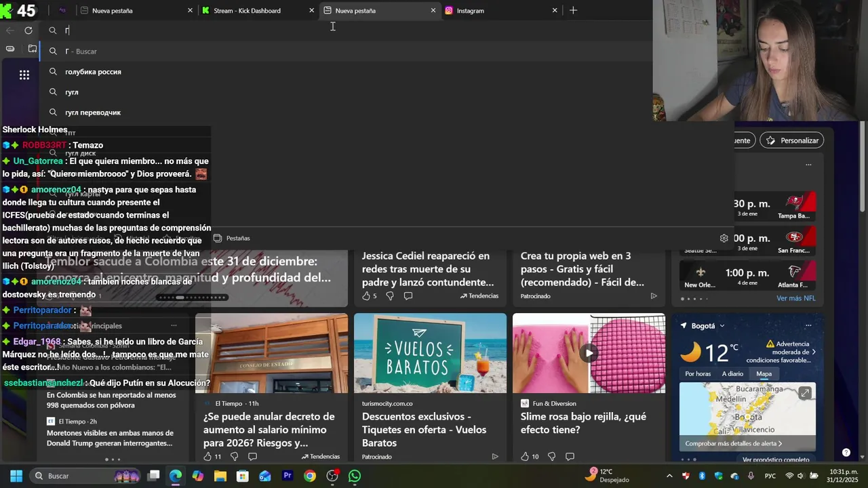Screen dimensions: 868x488
Task: Open Premiere Pro from taskbar
Action: (x=287, y=476)
